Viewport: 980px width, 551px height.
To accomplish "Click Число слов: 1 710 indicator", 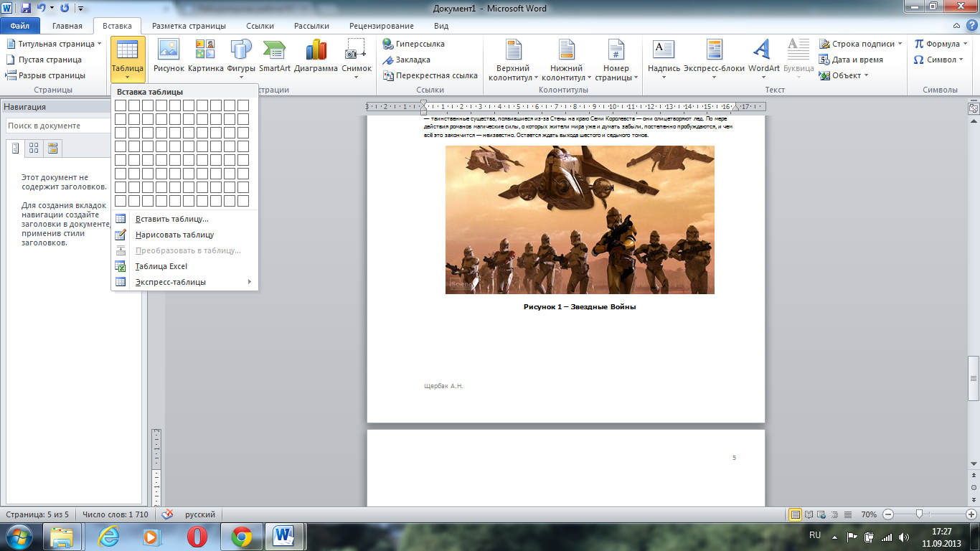I will click(x=116, y=514).
